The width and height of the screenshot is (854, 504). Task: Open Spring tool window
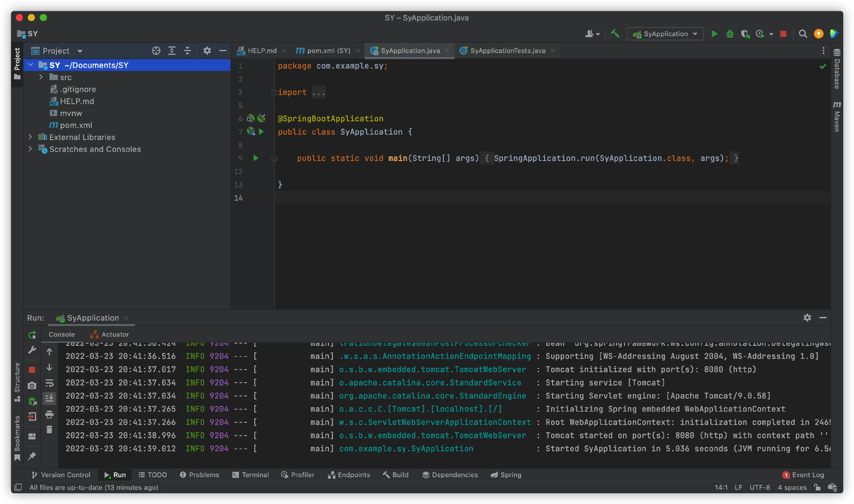(506, 475)
